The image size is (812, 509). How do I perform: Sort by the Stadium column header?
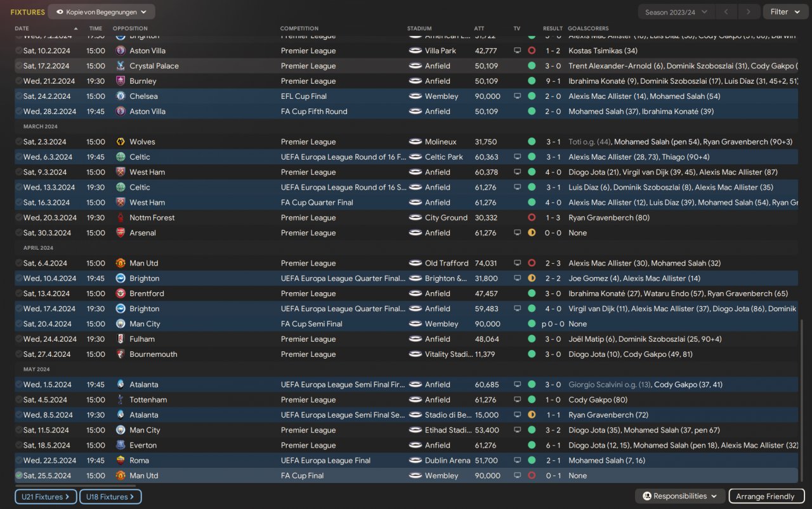(419, 29)
